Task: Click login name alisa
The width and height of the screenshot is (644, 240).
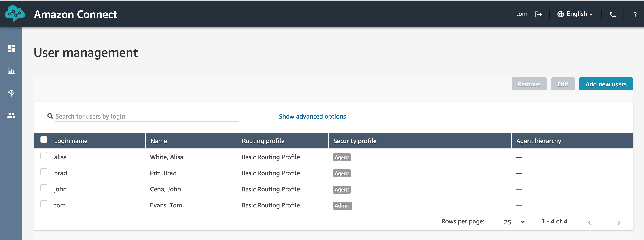Action: click(60, 157)
